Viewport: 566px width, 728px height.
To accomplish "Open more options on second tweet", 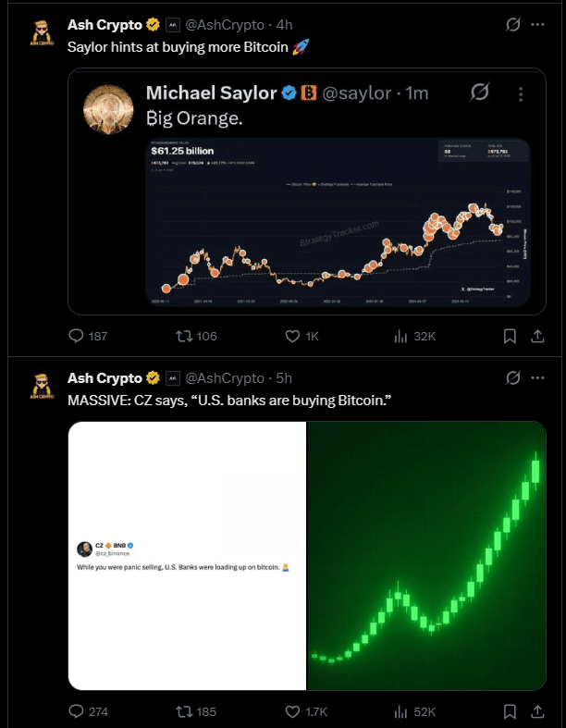I will click(x=539, y=377).
